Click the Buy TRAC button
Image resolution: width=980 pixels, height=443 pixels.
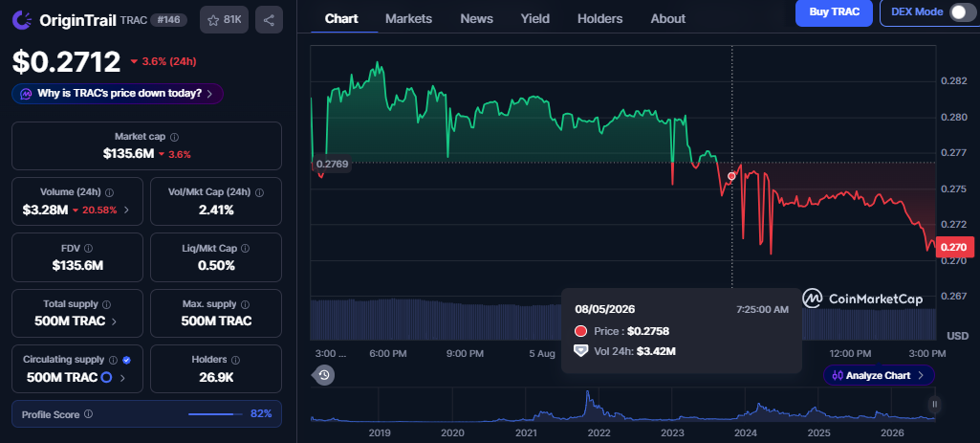(x=834, y=11)
